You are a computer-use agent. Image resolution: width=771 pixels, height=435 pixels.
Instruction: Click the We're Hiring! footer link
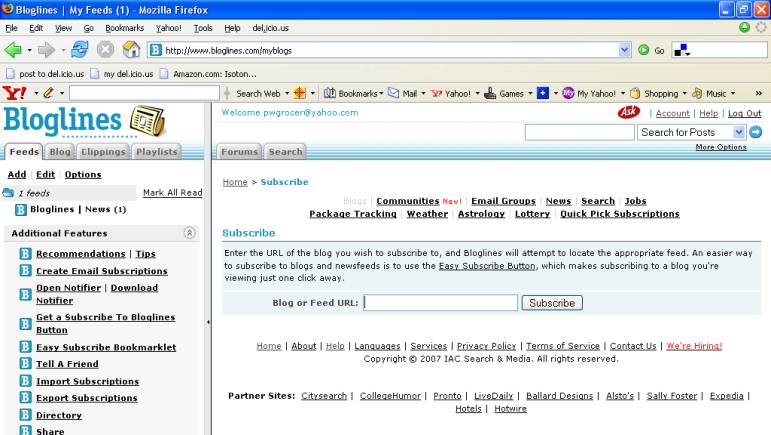(x=694, y=346)
